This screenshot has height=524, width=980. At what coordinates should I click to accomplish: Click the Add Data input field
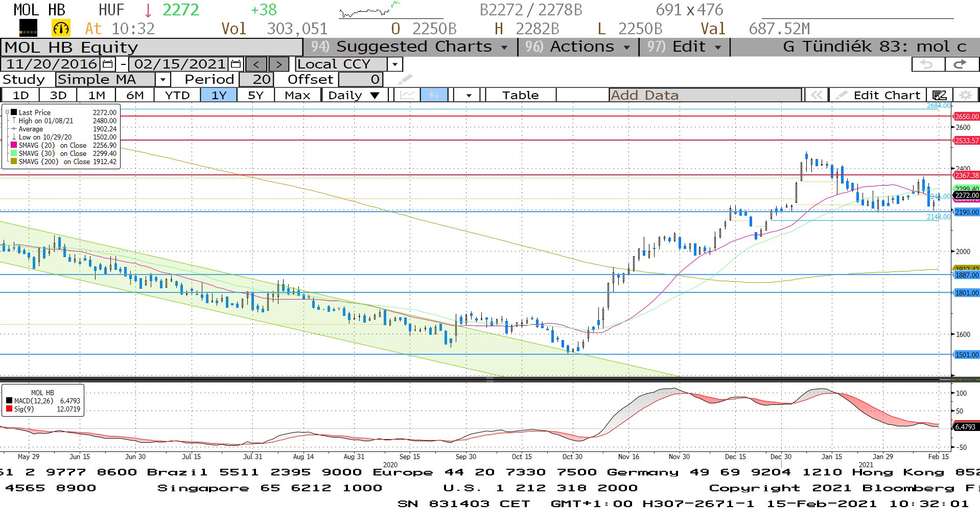point(706,95)
